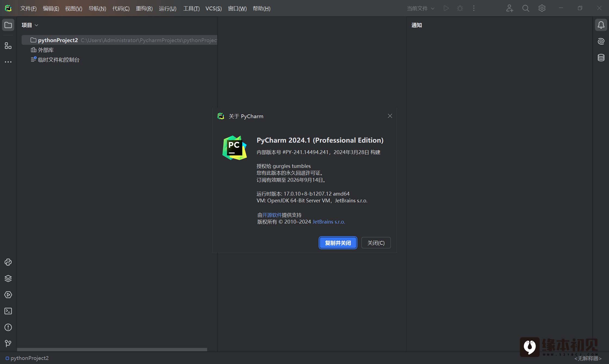Viewport: 609px width, 364px height.
Task: Open the VCS(S) menu
Action: pyautogui.click(x=213, y=8)
